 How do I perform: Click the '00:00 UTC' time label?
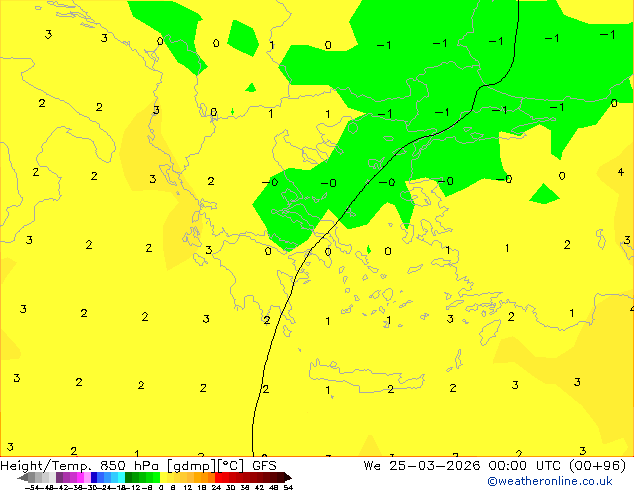click(x=524, y=466)
